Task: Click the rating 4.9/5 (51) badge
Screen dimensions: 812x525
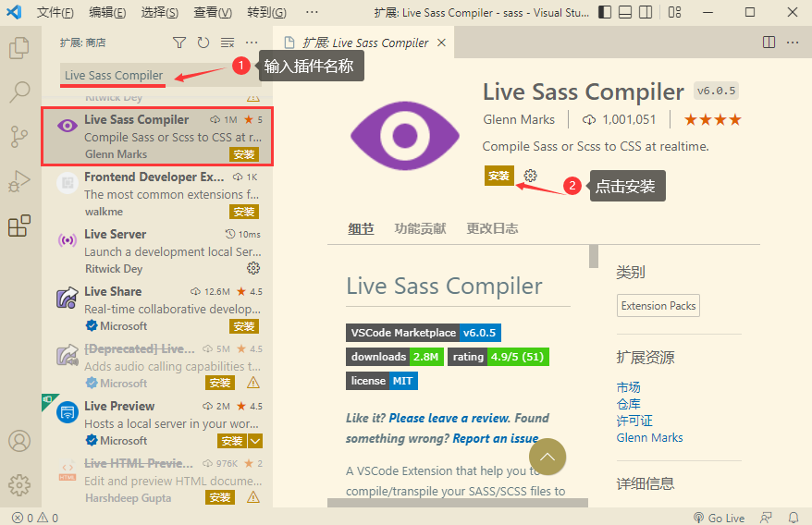Action: [x=498, y=357]
